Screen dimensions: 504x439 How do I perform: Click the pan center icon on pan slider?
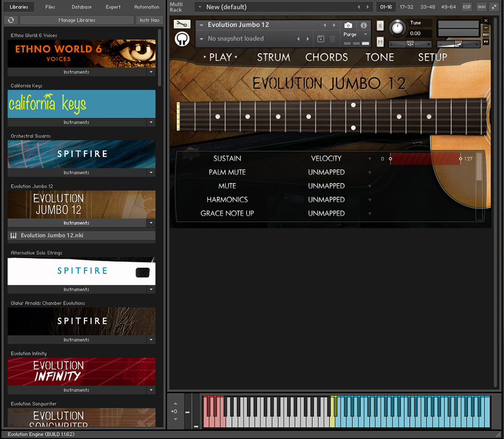coord(410,44)
